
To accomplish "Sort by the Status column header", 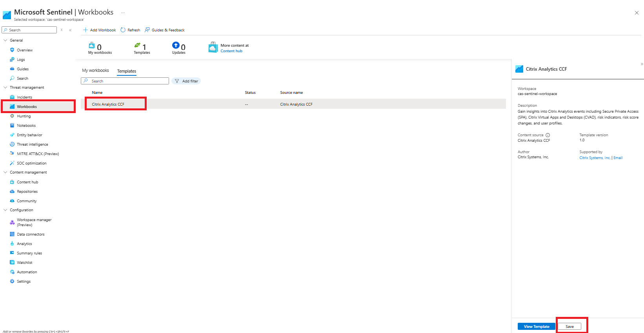I will (x=250, y=93).
